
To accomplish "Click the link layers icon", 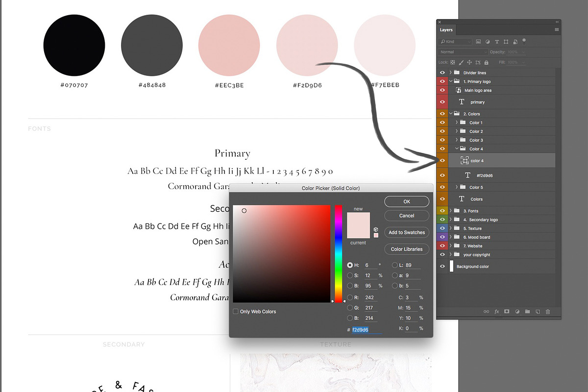I will tap(487, 311).
